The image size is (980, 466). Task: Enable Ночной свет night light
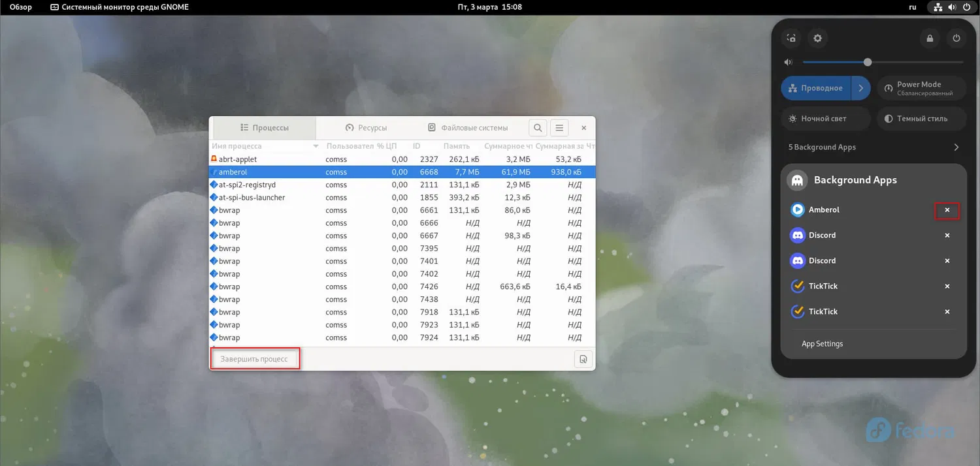click(x=826, y=119)
